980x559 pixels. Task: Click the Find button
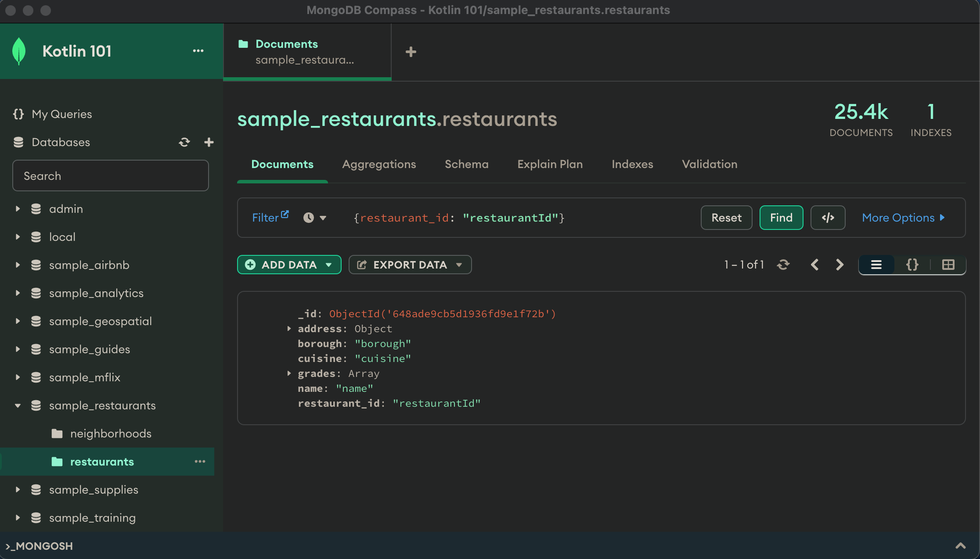(781, 218)
